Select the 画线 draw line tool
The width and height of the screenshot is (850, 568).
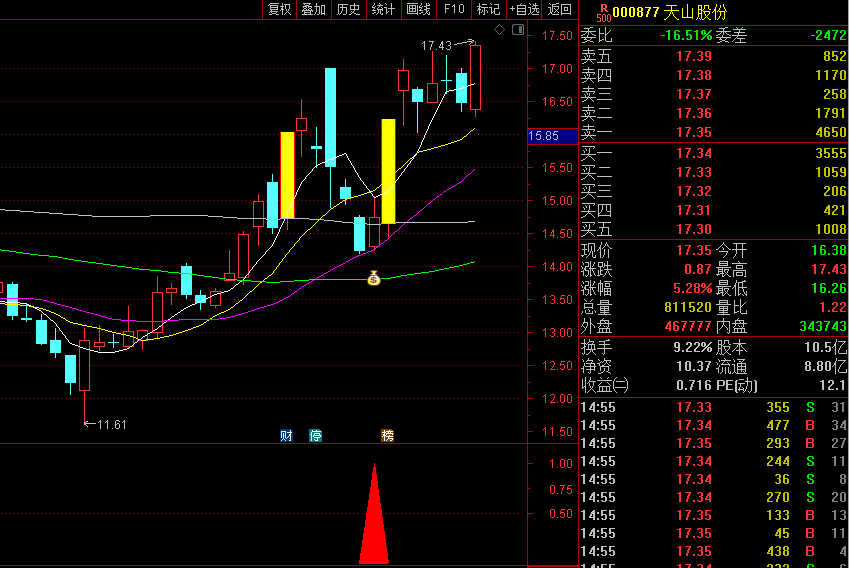click(x=418, y=9)
